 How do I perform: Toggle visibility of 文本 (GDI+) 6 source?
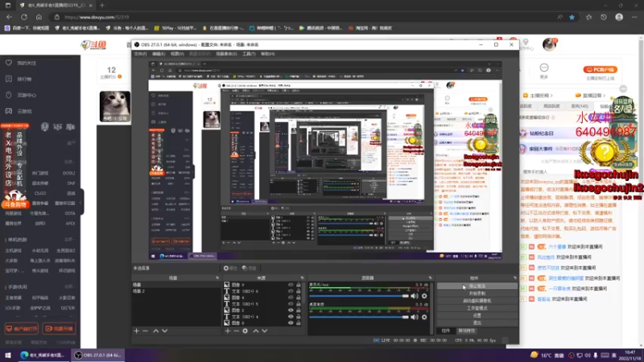[x=291, y=291]
